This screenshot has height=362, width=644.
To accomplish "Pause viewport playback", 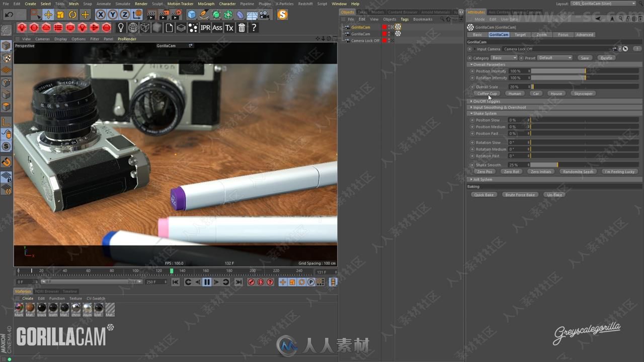I will [207, 282].
